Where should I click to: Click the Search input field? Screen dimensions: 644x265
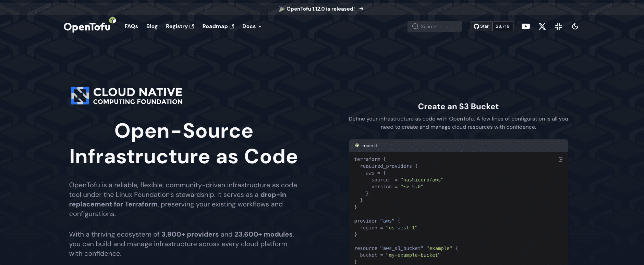434,26
